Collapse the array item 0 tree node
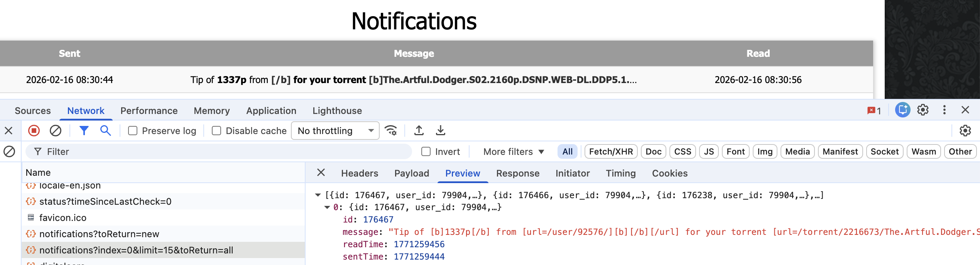980x265 pixels. (x=327, y=207)
